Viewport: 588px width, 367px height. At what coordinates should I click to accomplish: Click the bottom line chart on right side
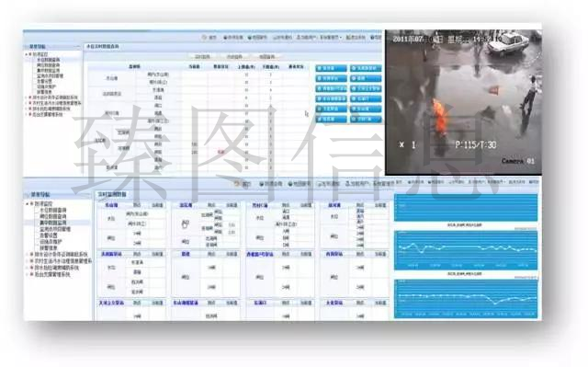[x=466, y=299]
